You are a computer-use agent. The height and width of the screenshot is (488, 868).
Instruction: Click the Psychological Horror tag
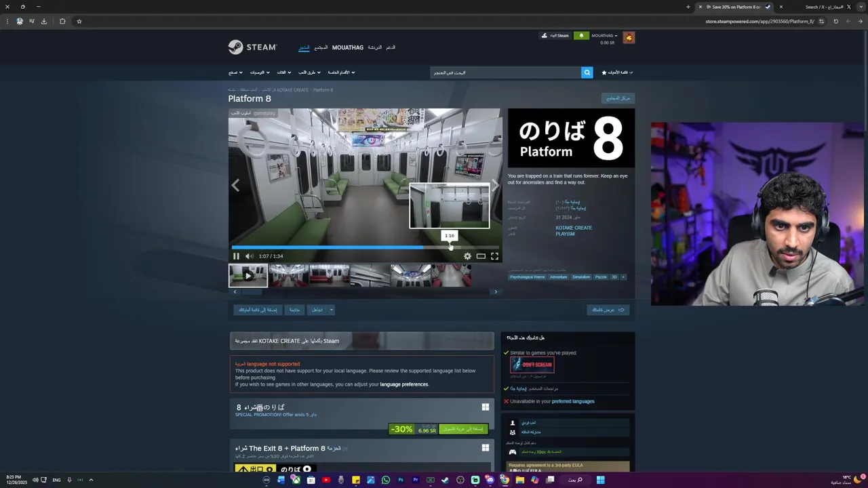click(528, 277)
